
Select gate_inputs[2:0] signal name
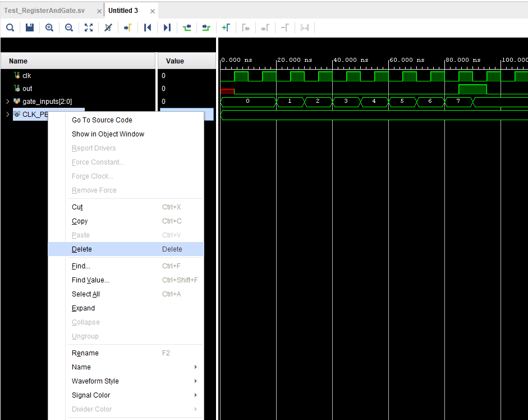point(47,102)
